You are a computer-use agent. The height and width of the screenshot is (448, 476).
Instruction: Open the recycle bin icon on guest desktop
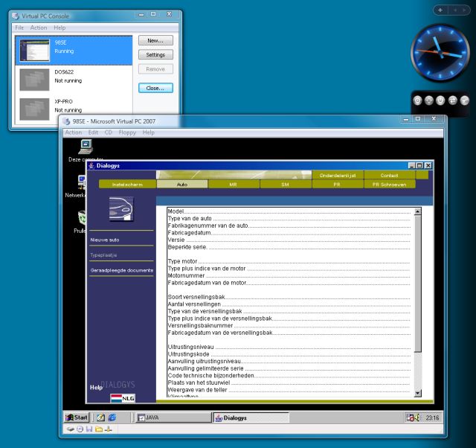82,217
